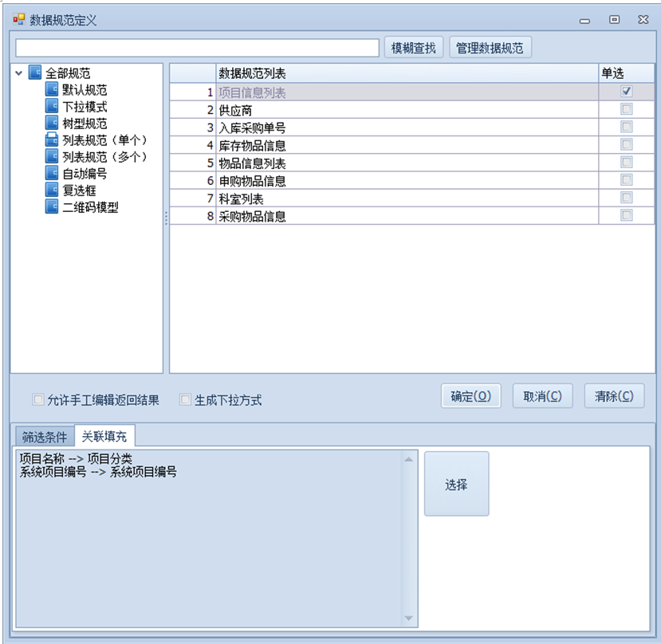
Task: Switch to the 筛选条件 tab
Action: click(44, 437)
